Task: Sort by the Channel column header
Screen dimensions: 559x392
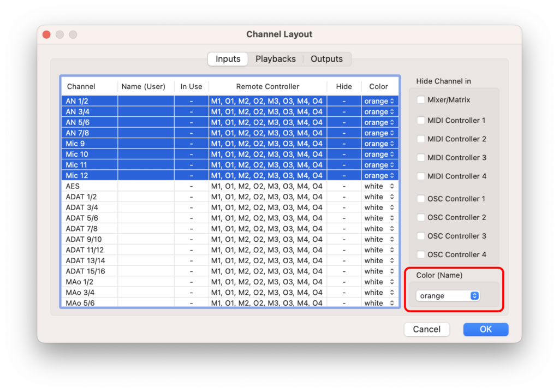Action: pyautogui.click(x=81, y=86)
